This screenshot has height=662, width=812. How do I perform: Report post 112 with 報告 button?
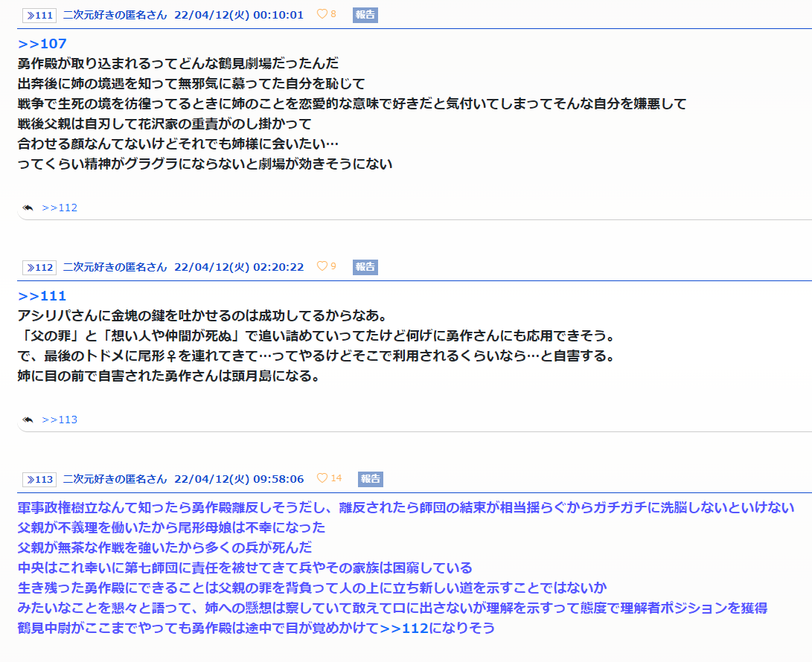pyautogui.click(x=365, y=267)
